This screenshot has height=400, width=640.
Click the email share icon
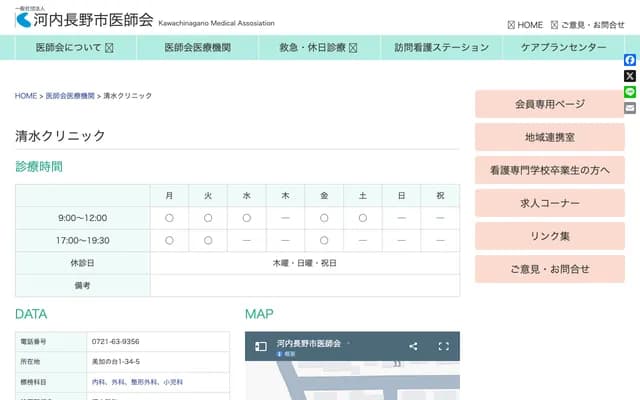(x=630, y=108)
